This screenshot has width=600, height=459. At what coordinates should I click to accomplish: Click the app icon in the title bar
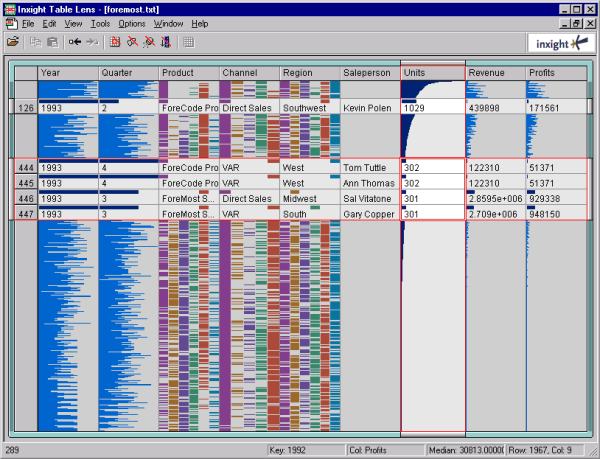(x=10, y=9)
